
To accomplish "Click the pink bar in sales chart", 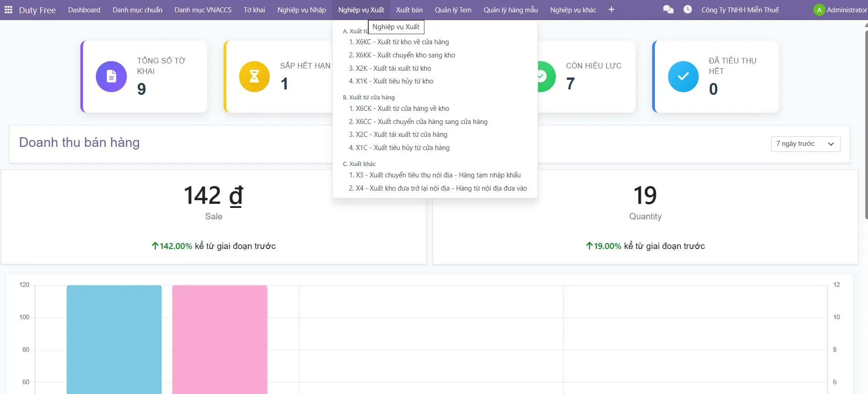I will tap(220, 339).
